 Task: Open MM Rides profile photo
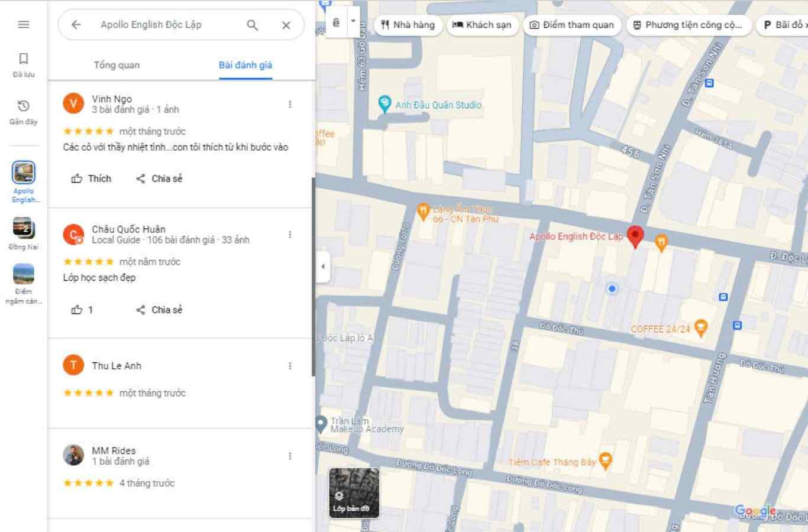(x=73, y=455)
